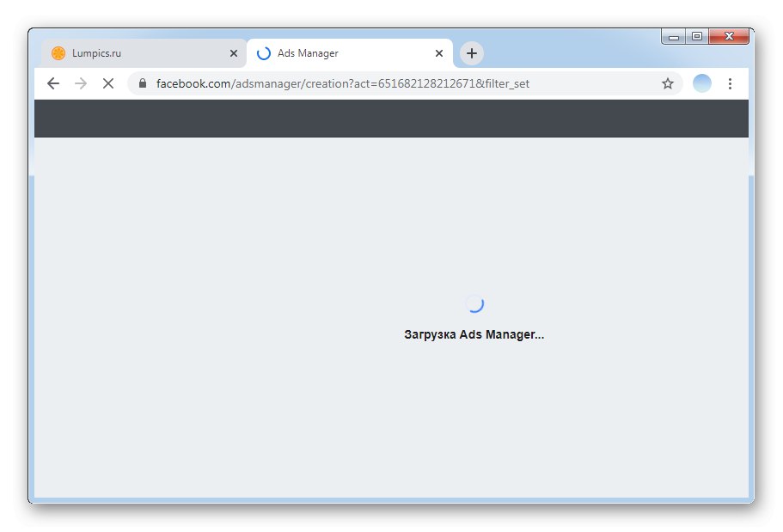Click the Lumpics.ru orange favicon
Screen dimensions: 783x532
pyautogui.click(x=58, y=53)
